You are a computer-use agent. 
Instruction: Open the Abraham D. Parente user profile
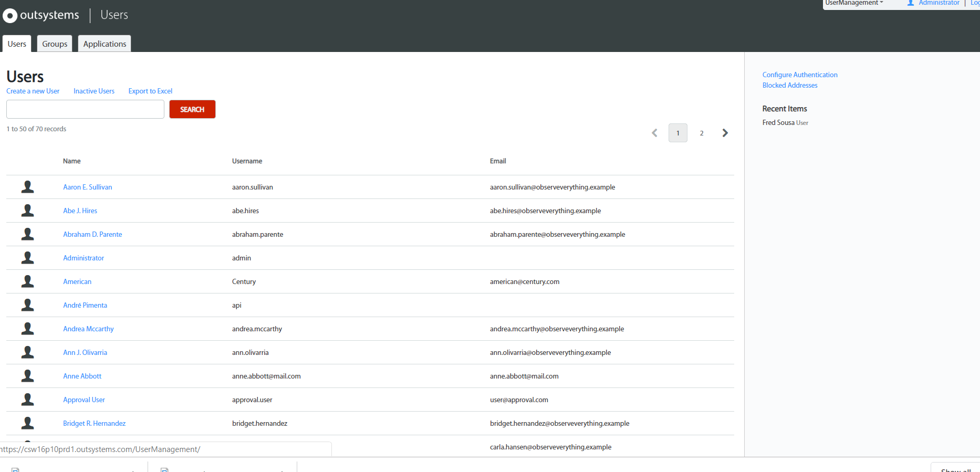(92, 234)
